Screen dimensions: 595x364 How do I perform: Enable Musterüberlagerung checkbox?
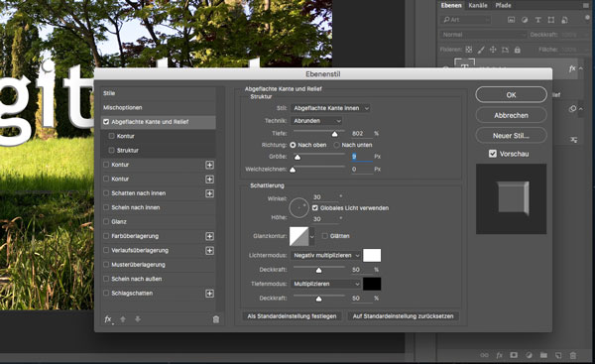tap(106, 265)
